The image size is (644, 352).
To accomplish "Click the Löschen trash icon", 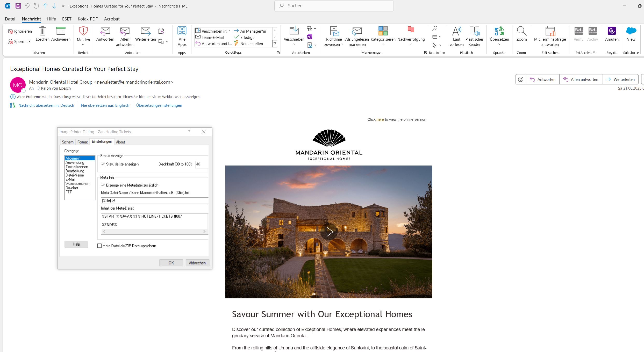I will [x=42, y=31].
